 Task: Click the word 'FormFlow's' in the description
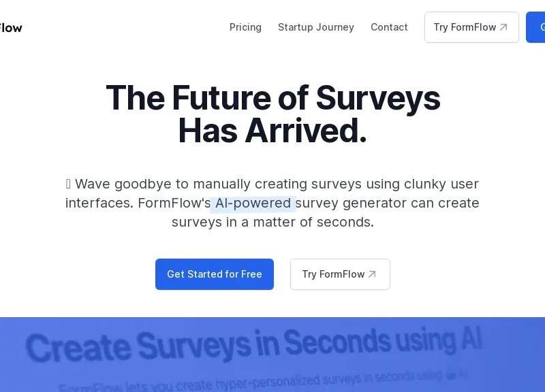point(174,203)
